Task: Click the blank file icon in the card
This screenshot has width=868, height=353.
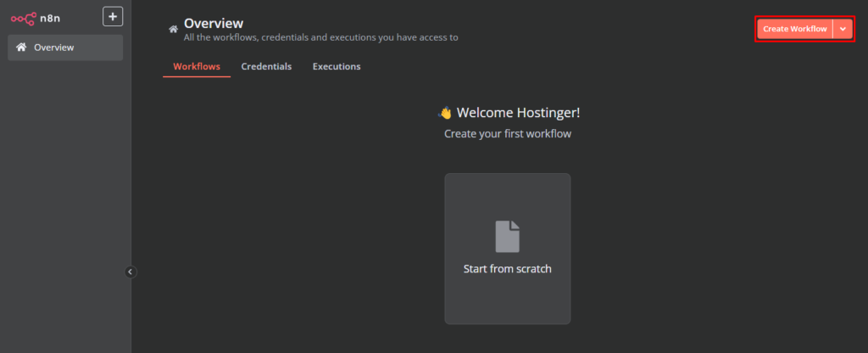Action: 507,236
